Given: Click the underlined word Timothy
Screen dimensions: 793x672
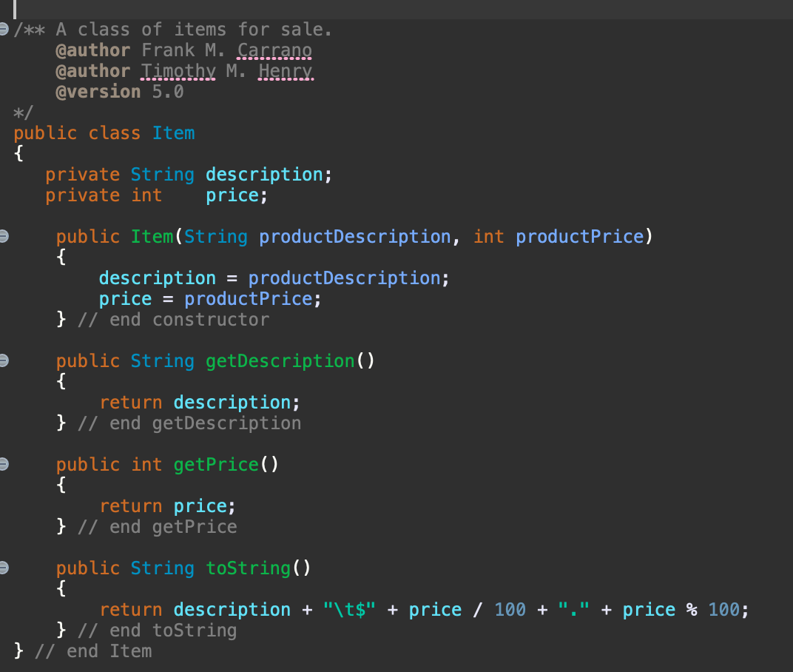Looking at the screenshot, I should click(178, 71).
